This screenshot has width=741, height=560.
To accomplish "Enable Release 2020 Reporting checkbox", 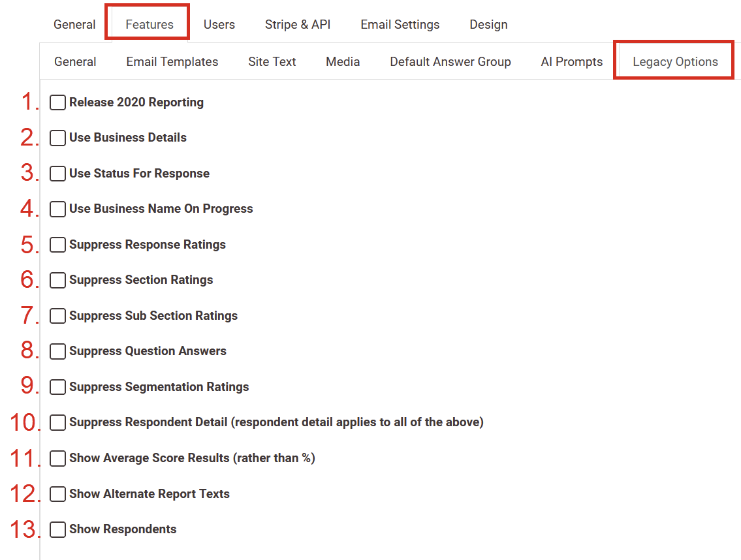I will click(x=58, y=102).
